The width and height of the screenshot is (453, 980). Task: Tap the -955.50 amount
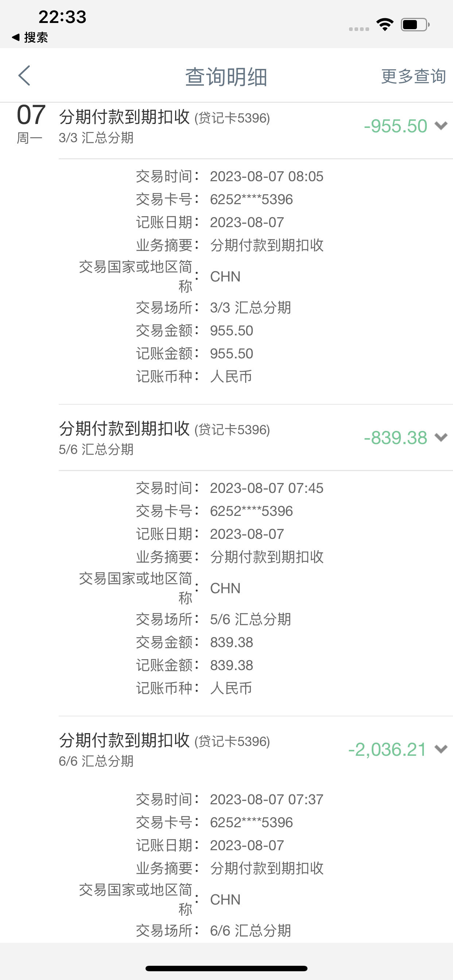(395, 126)
